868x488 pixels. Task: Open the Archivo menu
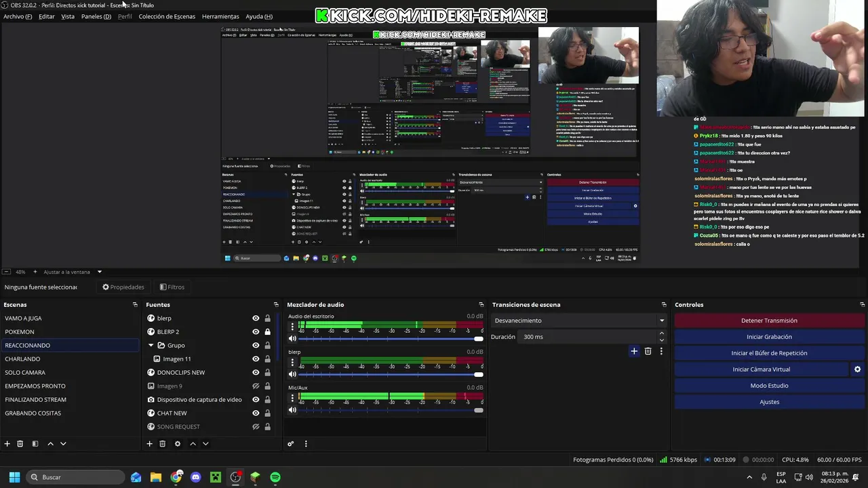point(18,16)
